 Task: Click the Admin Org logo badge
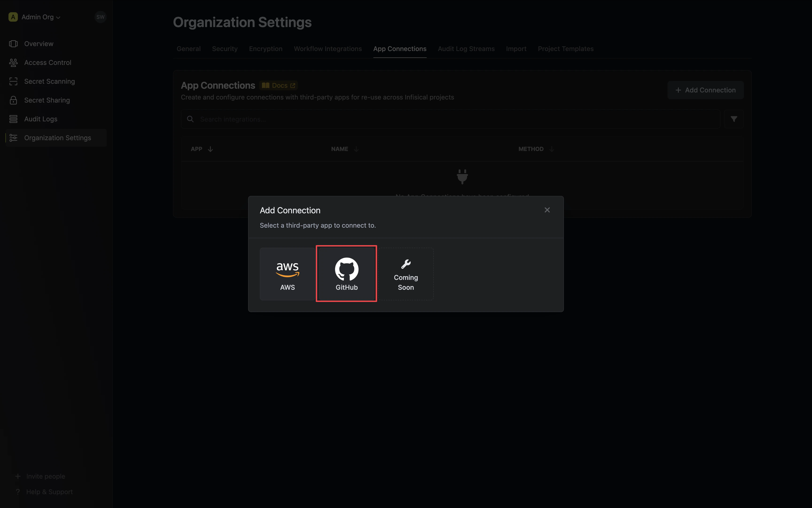(13, 17)
